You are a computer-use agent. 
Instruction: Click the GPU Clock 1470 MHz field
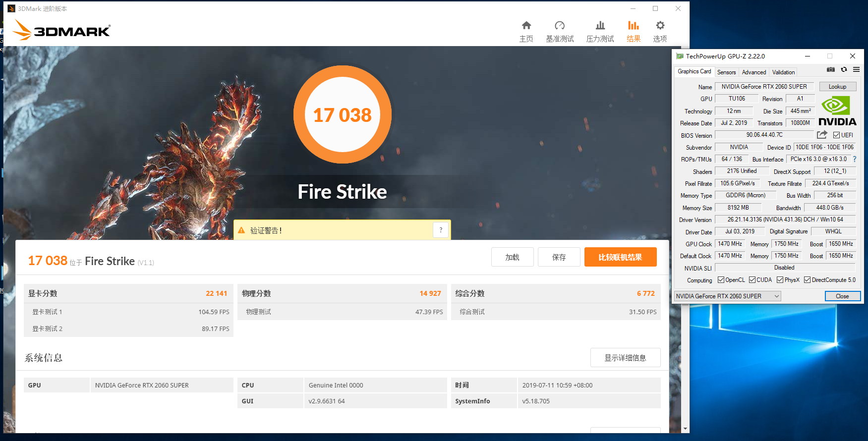730,244
